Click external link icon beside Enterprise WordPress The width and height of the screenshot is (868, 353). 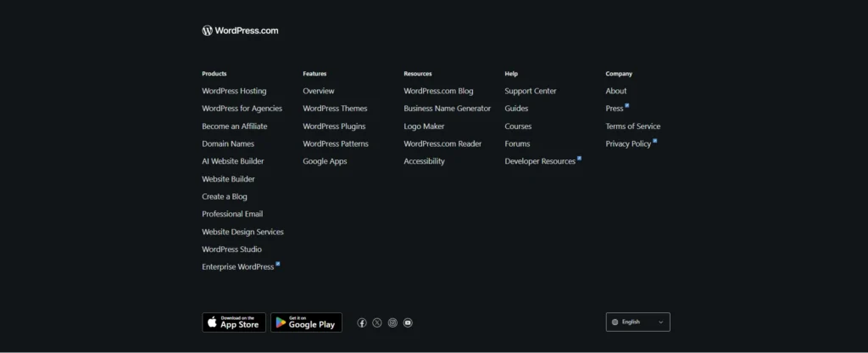click(x=278, y=264)
